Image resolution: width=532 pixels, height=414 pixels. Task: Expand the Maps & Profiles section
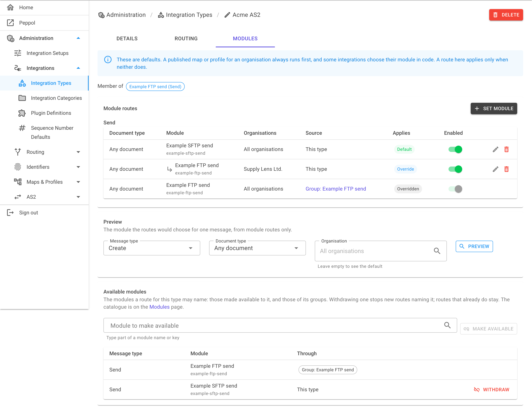(78, 182)
